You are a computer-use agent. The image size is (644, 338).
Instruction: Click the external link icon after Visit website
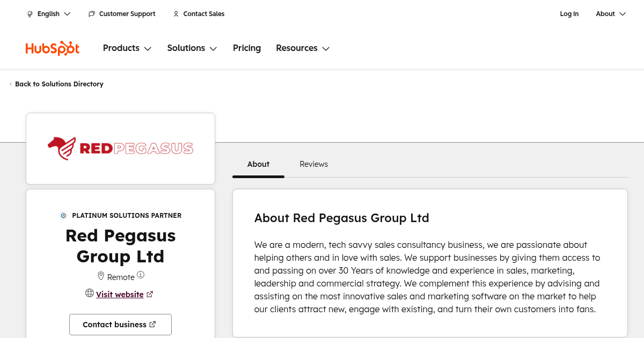click(x=150, y=294)
